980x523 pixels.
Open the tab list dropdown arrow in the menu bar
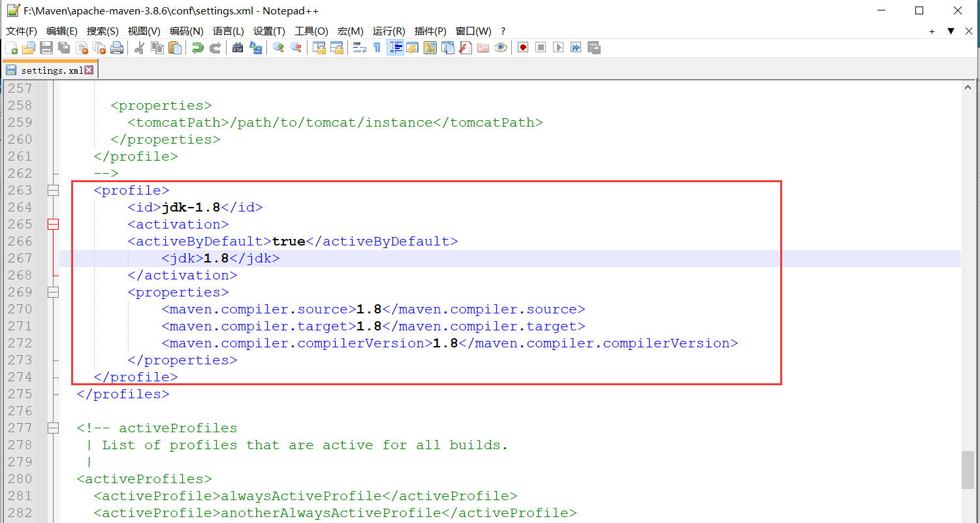tap(951, 31)
